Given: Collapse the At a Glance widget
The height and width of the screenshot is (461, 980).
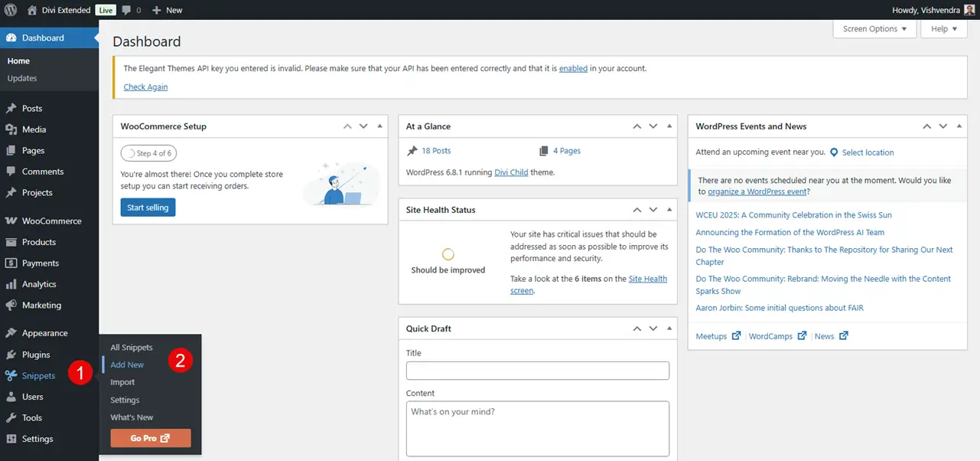Looking at the screenshot, I should tap(669, 126).
